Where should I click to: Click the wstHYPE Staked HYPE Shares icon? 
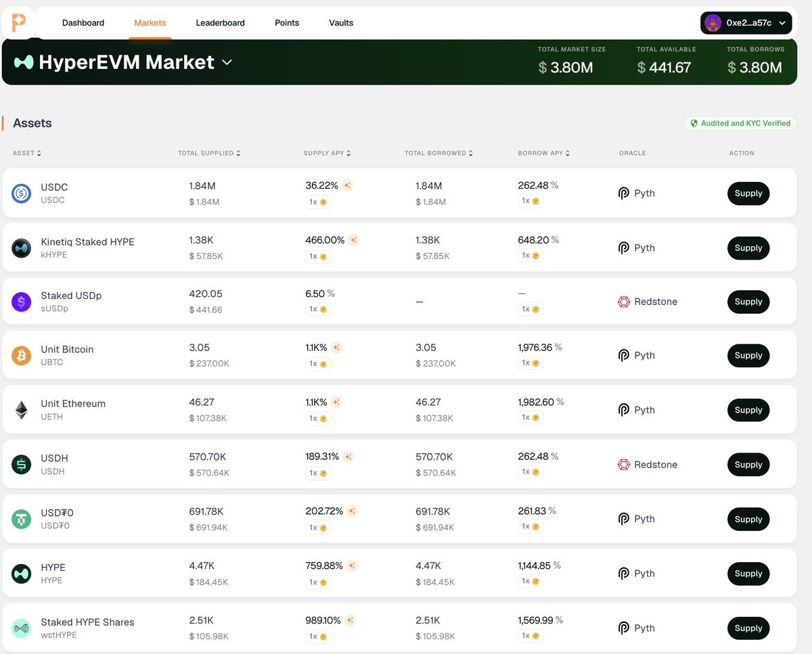pyautogui.click(x=22, y=628)
